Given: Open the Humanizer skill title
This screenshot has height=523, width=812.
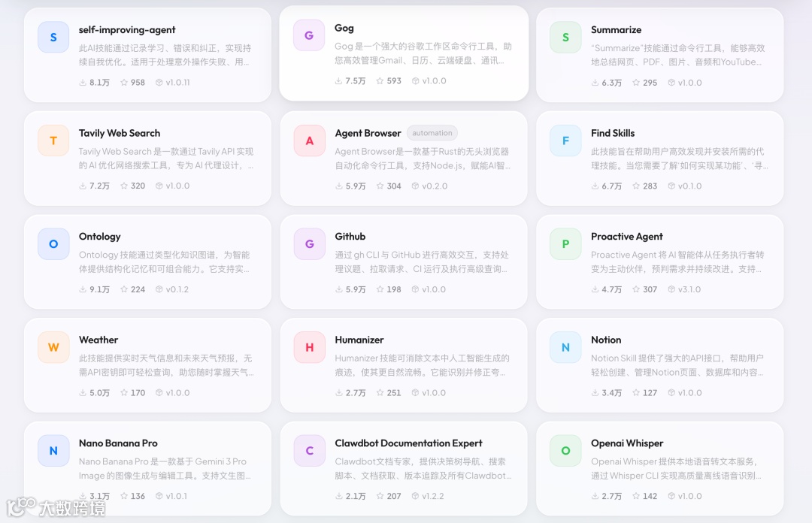Looking at the screenshot, I should tap(359, 340).
